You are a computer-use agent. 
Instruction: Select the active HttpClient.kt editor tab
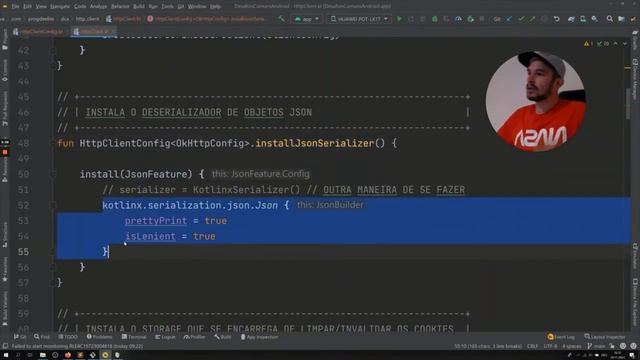point(93,31)
